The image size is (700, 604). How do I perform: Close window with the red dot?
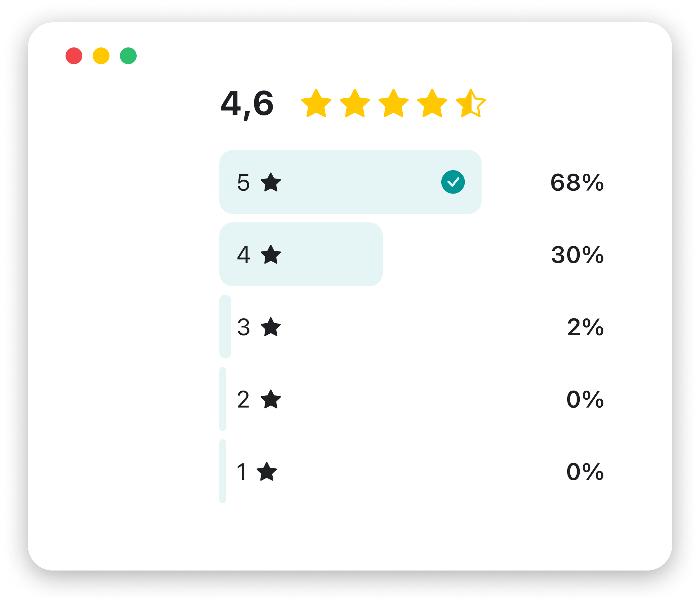(x=74, y=56)
